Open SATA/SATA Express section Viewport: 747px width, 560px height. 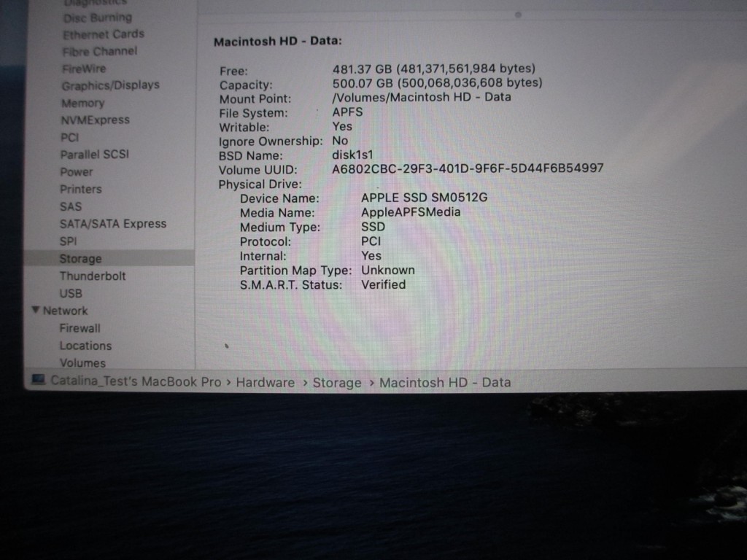[113, 224]
